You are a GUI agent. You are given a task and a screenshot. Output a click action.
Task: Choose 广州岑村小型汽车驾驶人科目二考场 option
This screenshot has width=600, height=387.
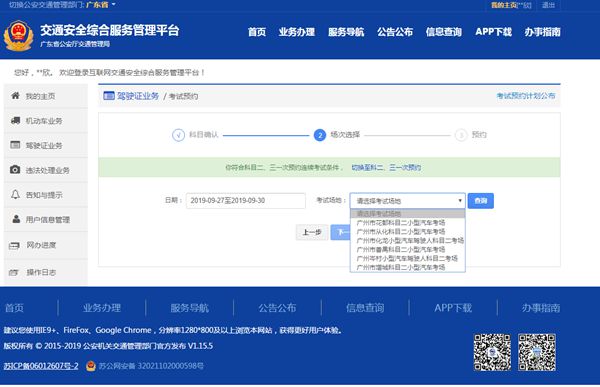point(408,258)
